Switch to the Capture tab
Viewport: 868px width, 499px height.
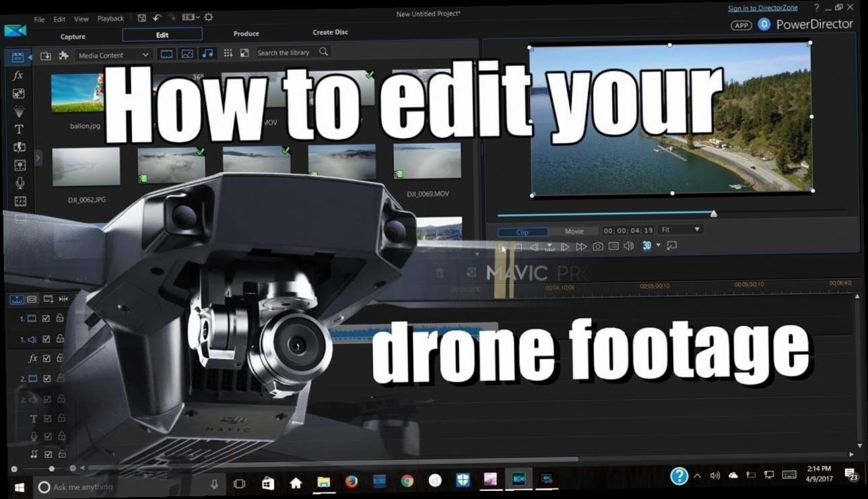click(73, 36)
